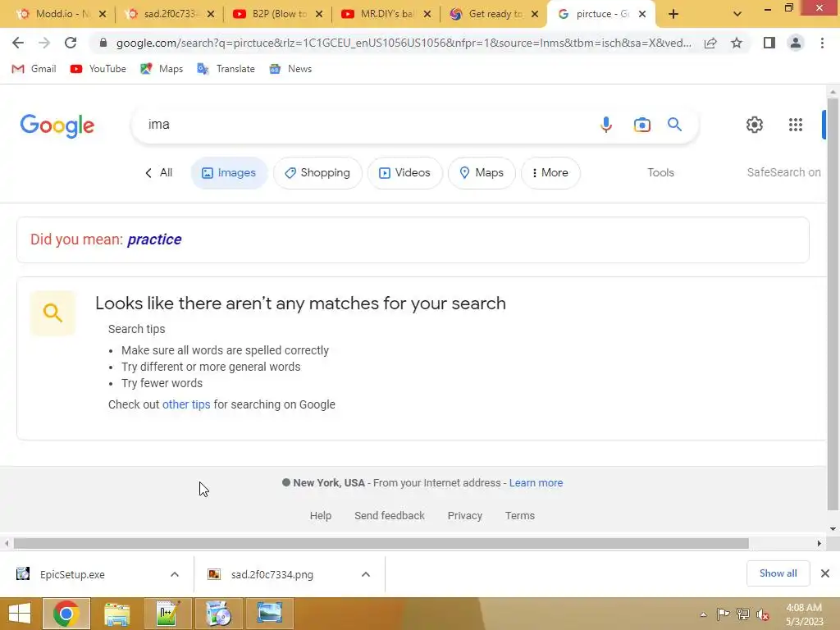Open Google Lens camera search
Image resolution: width=840 pixels, height=630 pixels.
click(x=641, y=125)
